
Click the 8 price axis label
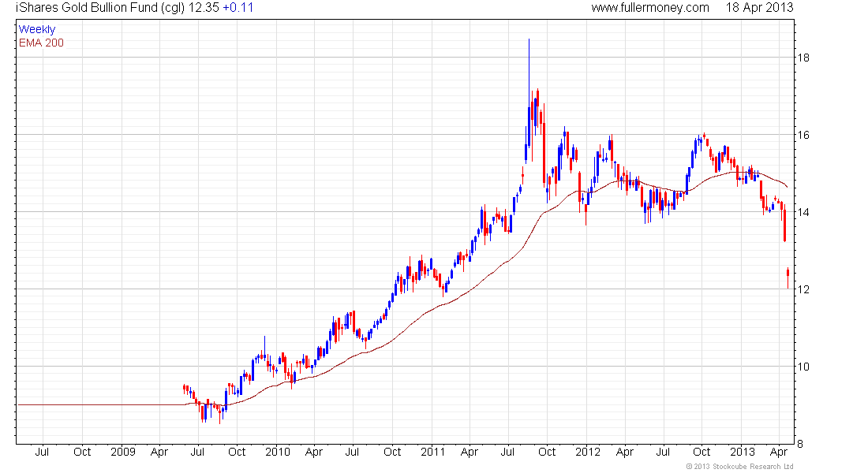coord(800,444)
